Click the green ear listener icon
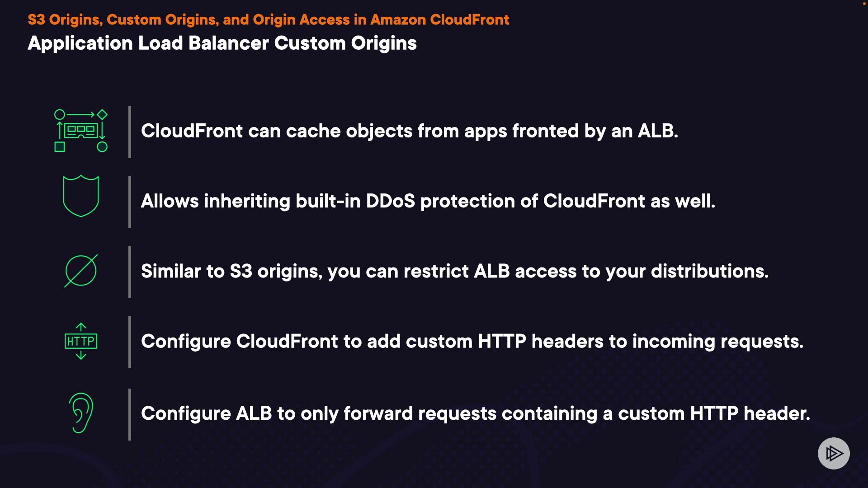The width and height of the screenshot is (868, 488). point(81,413)
